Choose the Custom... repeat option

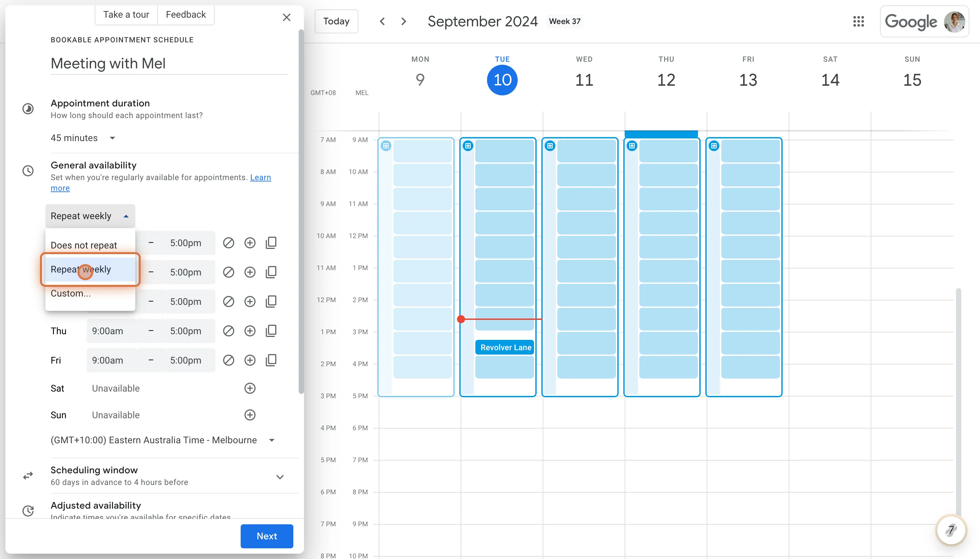click(71, 293)
